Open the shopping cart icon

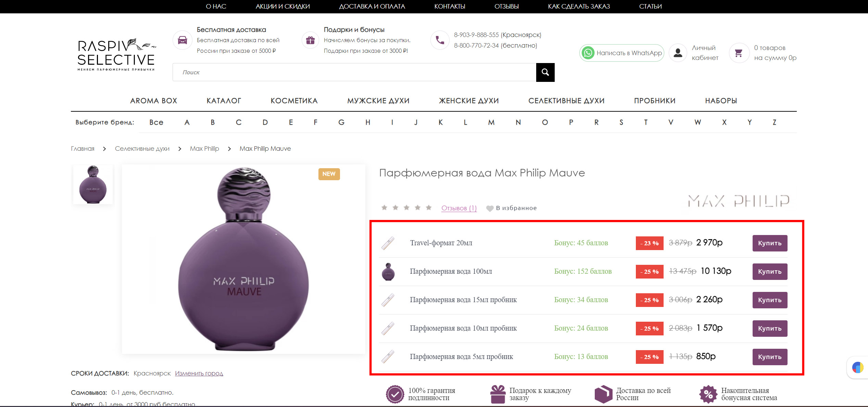(x=739, y=53)
